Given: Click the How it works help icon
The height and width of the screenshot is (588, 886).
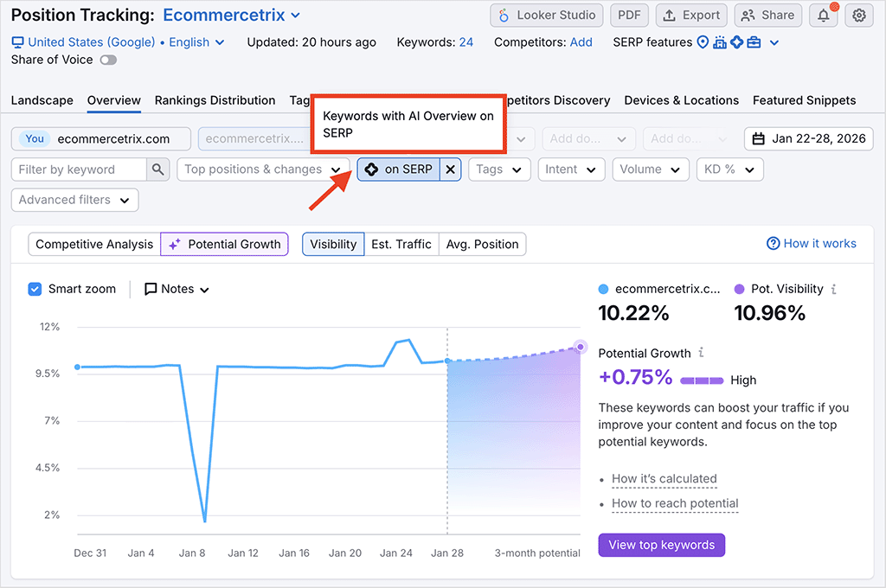Looking at the screenshot, I should tap(772, 243).
